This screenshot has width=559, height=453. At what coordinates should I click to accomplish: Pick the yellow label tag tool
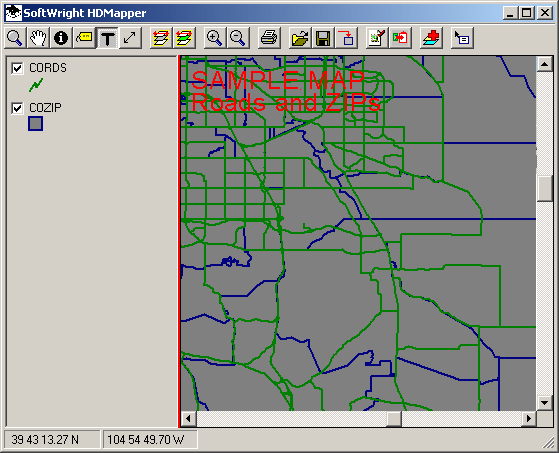pos(84,38)
